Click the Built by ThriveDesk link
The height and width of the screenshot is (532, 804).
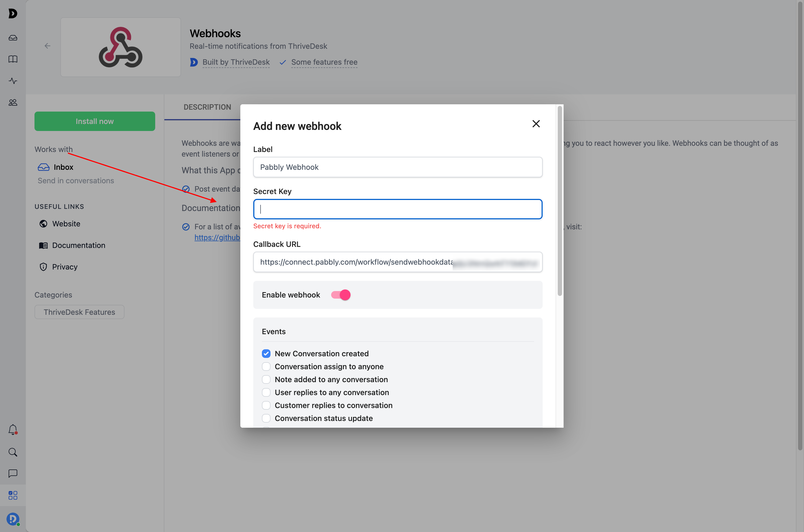click(236, 62)
